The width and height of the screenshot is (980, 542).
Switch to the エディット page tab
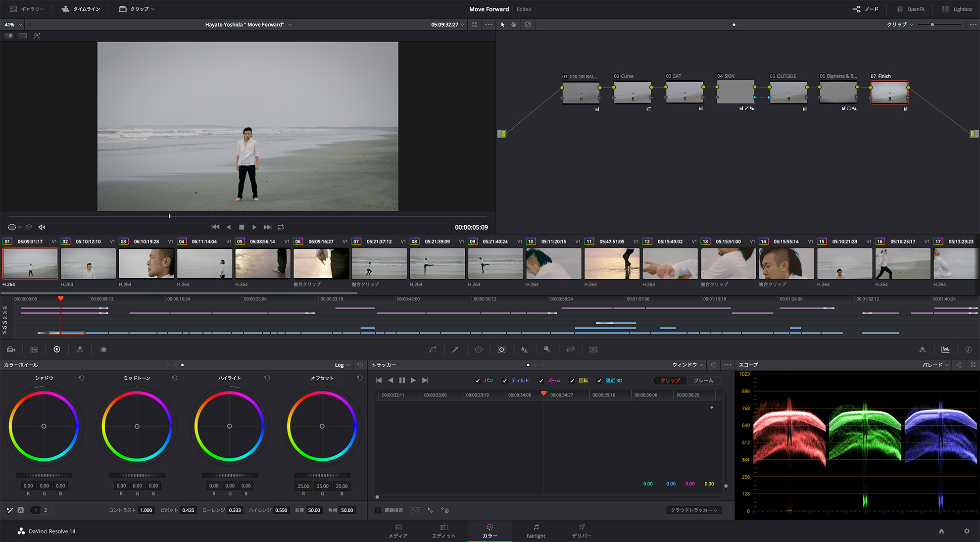[x=443, y=531]
